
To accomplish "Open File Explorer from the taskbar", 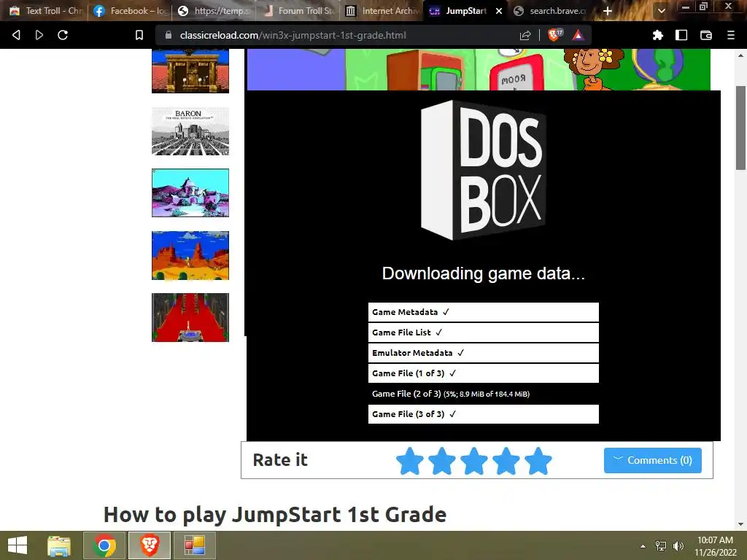I will coord(59,545).
